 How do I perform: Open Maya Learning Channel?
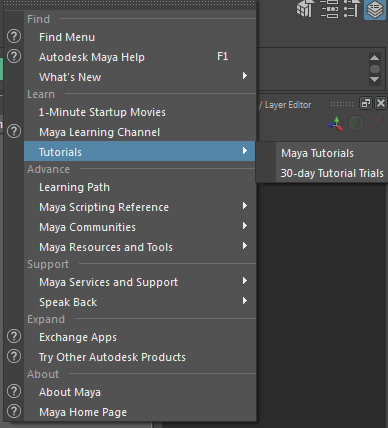pyautogui.click(x=140, y=132)
